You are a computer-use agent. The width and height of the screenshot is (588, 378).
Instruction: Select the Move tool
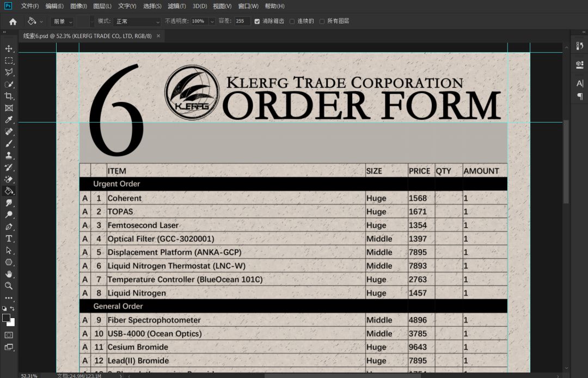pos(9,48)
